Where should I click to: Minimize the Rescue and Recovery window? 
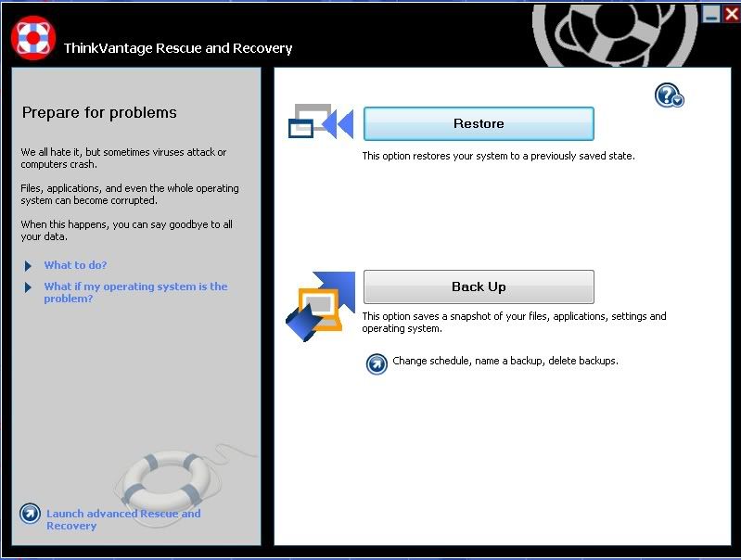click(x=711, y=14)
